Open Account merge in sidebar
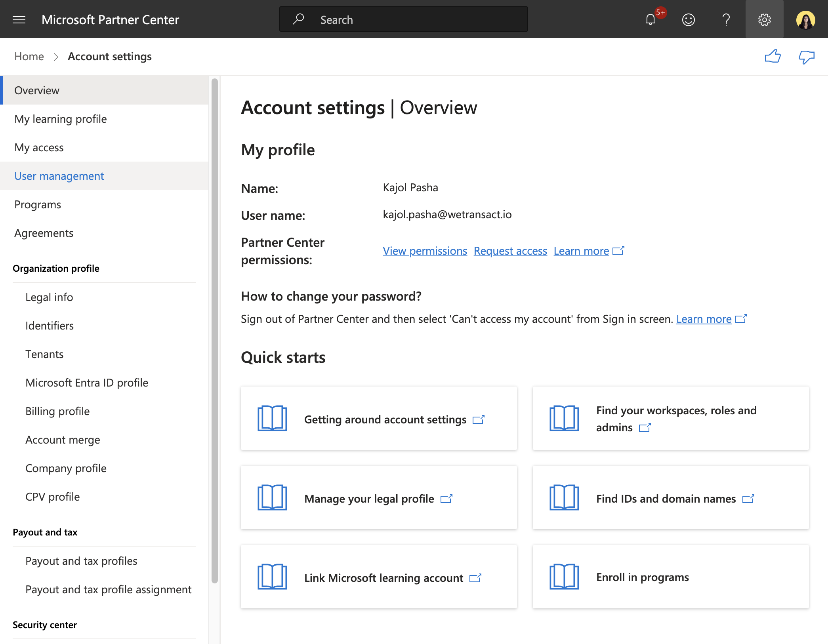828x644 pixels. (x=104, y=440)
